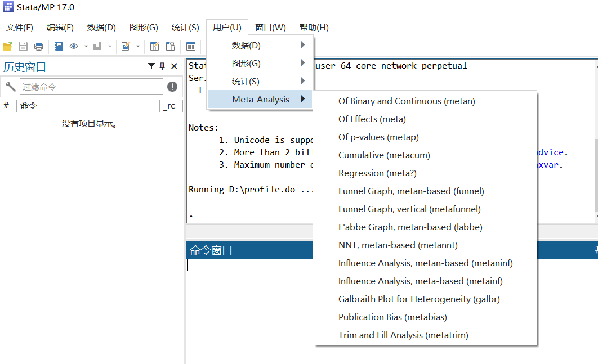Expand the Graph window dropdown arrow
Screen dimensions: 598x364
pyautogui.click(x=110, y=47)
